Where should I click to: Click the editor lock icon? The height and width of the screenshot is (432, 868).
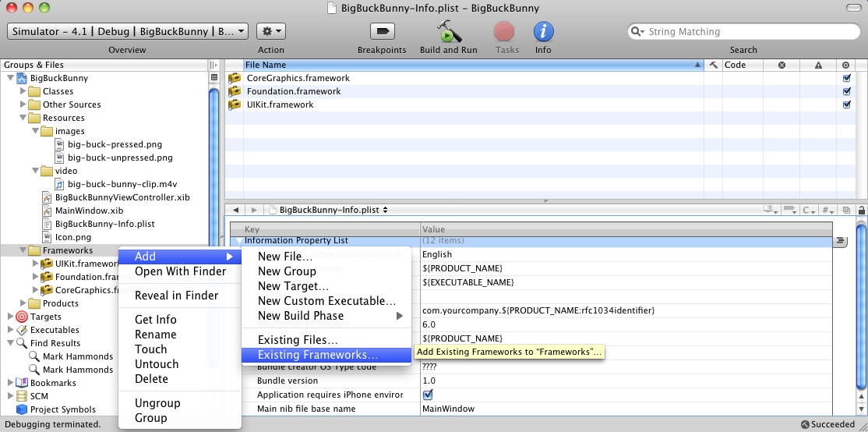[x=861, y=210]
